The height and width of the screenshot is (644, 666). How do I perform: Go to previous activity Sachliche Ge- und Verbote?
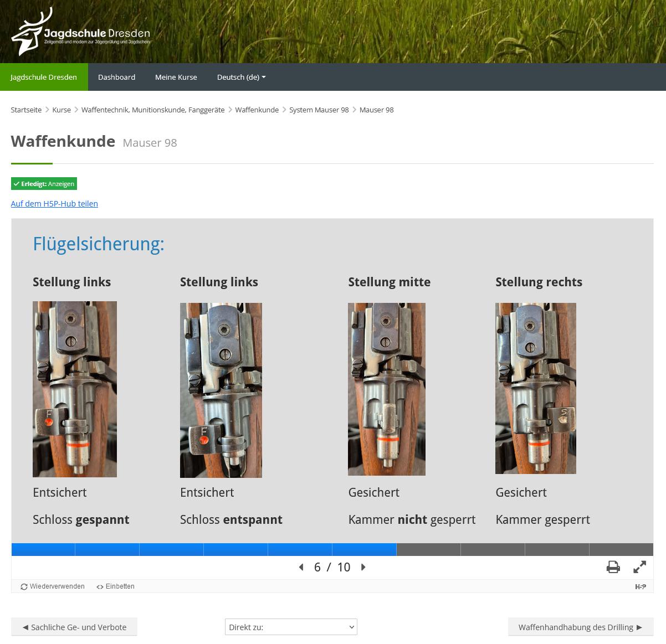pos(74,627)
